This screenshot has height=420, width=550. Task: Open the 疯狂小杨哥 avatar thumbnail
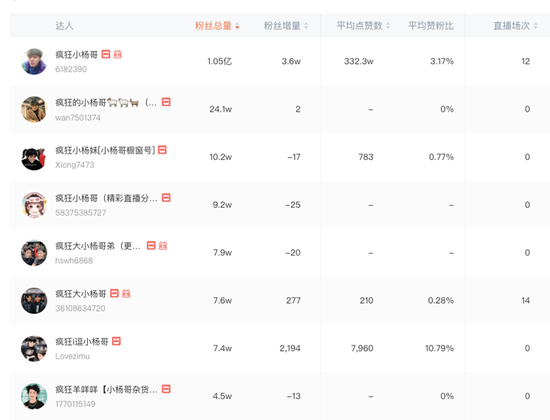(x=34, y=61)
